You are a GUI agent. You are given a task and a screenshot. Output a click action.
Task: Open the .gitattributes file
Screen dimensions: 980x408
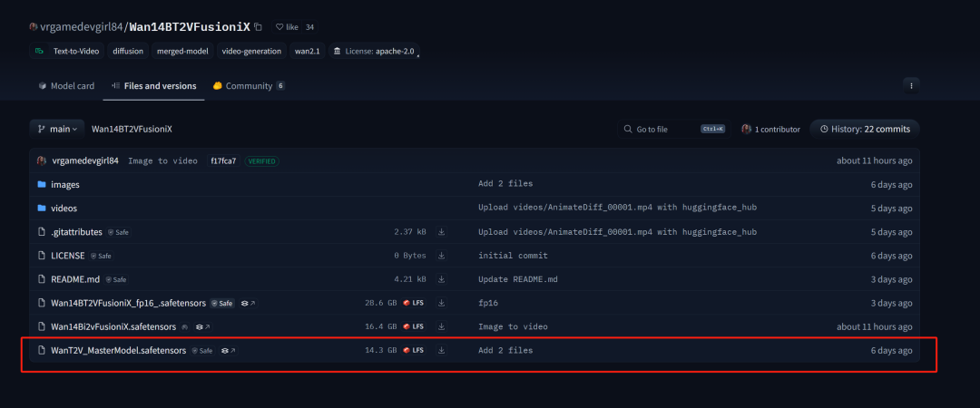coord(76,232)
